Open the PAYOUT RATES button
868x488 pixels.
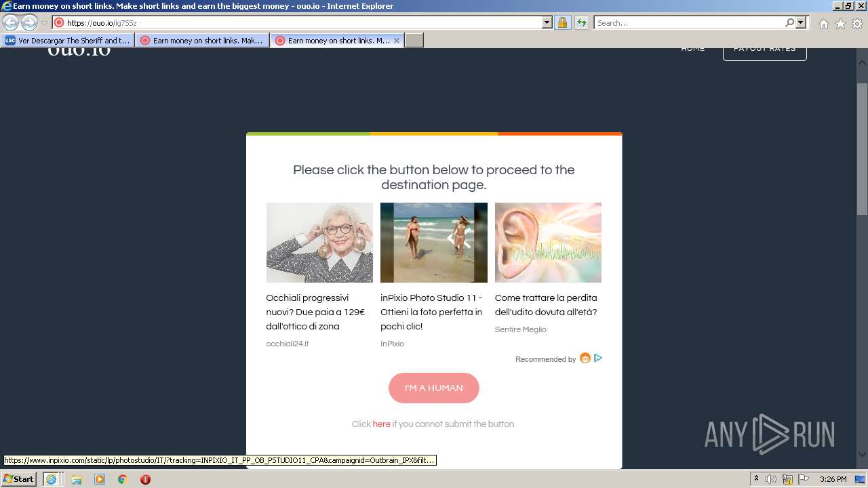tap(764, 53)
